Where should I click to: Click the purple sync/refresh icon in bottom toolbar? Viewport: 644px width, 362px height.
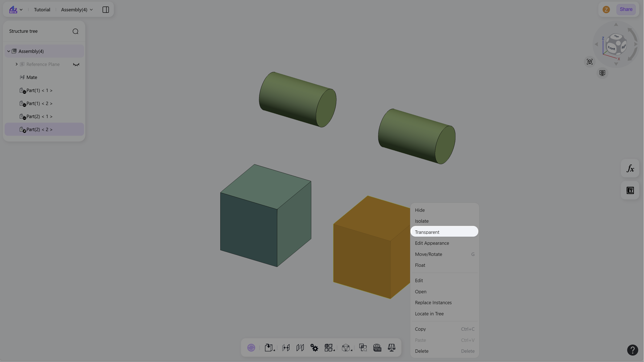(251, 348)
